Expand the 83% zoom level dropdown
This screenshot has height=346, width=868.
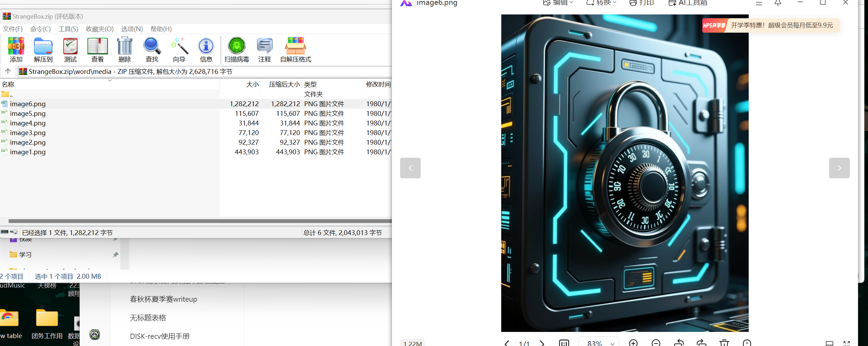612,343
